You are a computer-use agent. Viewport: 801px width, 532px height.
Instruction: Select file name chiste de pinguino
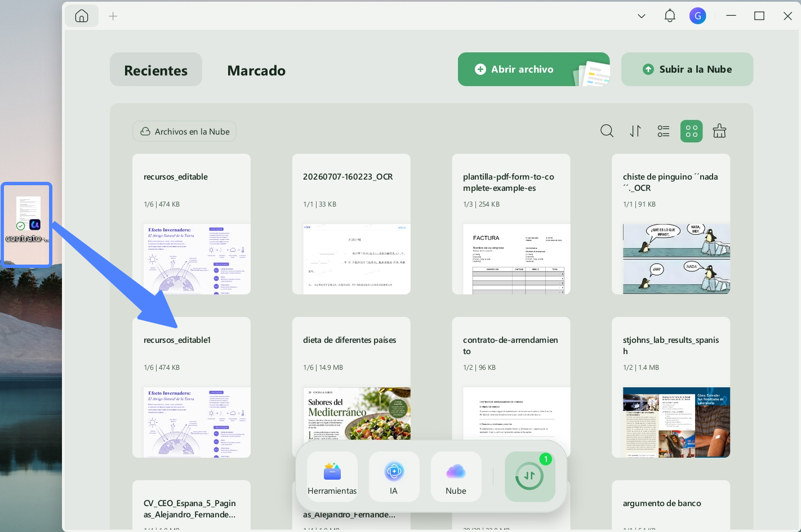coord(670,182)
